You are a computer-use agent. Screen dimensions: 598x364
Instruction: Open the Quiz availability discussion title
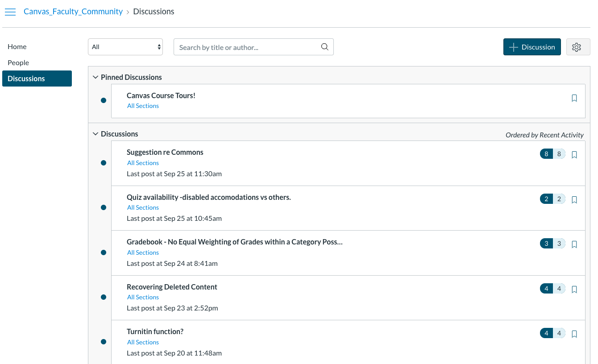click(209, 197)
